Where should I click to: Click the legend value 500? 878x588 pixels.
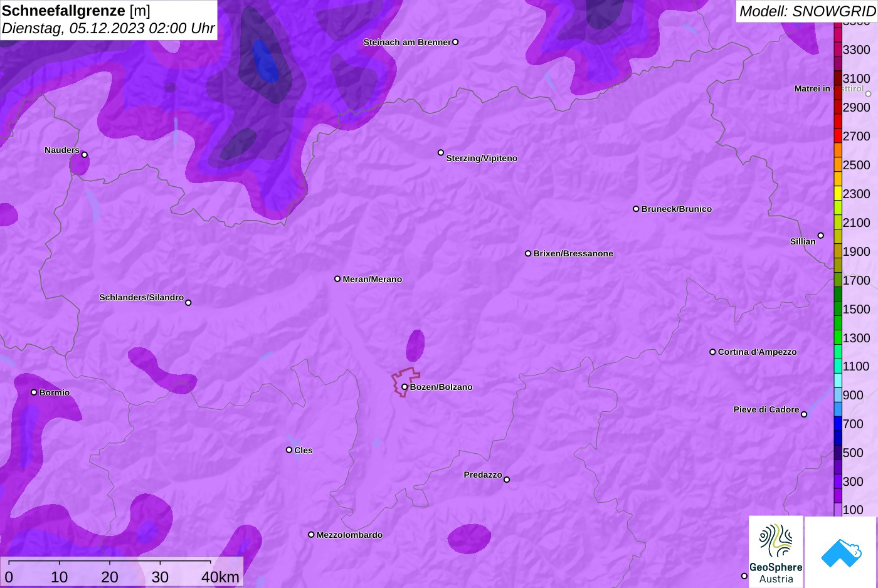click(853, 453)
